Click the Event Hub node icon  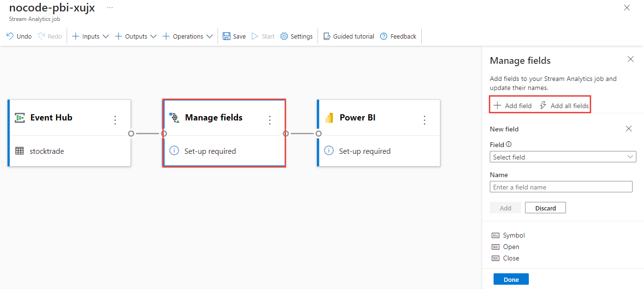click(x=20, y=118)
